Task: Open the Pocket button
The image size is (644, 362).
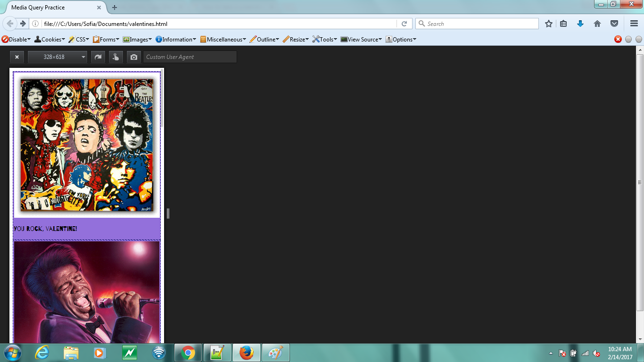Action: [x=614, y=24]
